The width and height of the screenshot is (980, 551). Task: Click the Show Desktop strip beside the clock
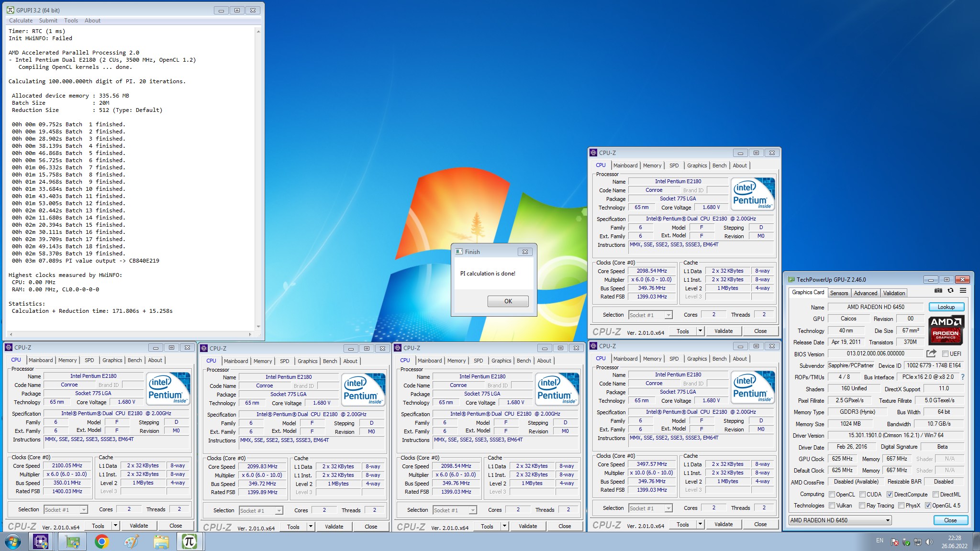977,542
